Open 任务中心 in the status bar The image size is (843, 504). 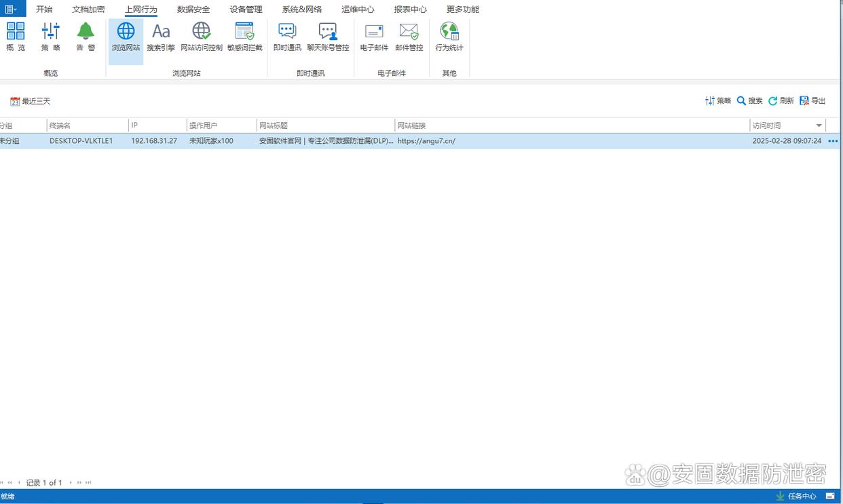[796, 496]
